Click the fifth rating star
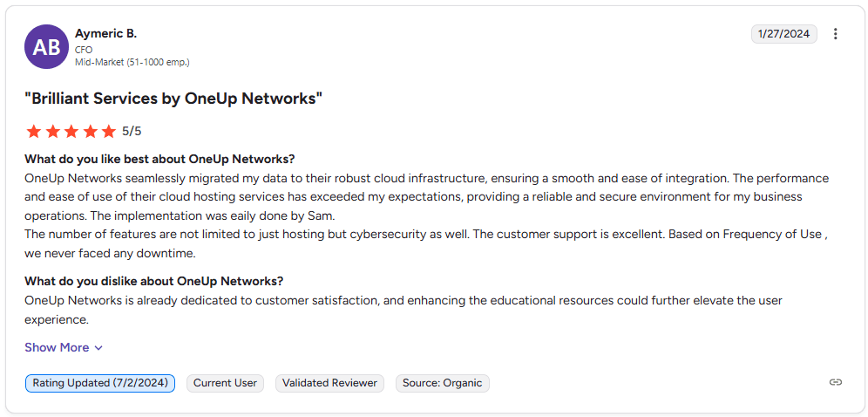Viewport: 868px width, 417px height. [x=108, y=132]
